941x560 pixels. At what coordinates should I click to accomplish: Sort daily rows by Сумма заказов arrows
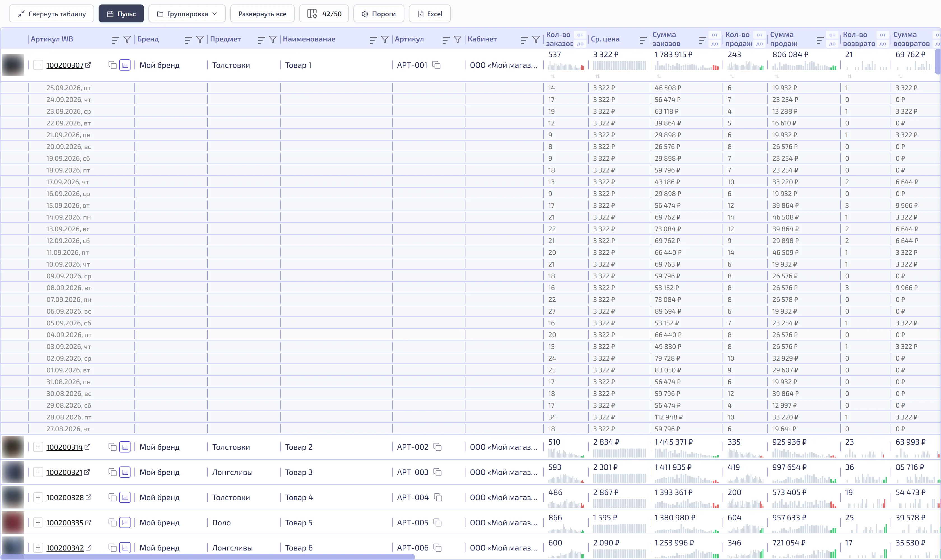[659, 77]
